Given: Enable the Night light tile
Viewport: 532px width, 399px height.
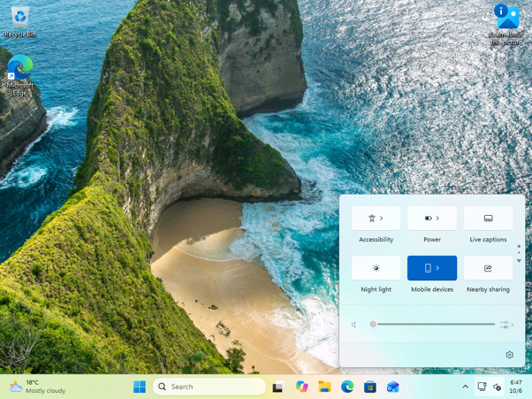Looking at the screenshot, I should pyautogui.click(x=376, y=268).
